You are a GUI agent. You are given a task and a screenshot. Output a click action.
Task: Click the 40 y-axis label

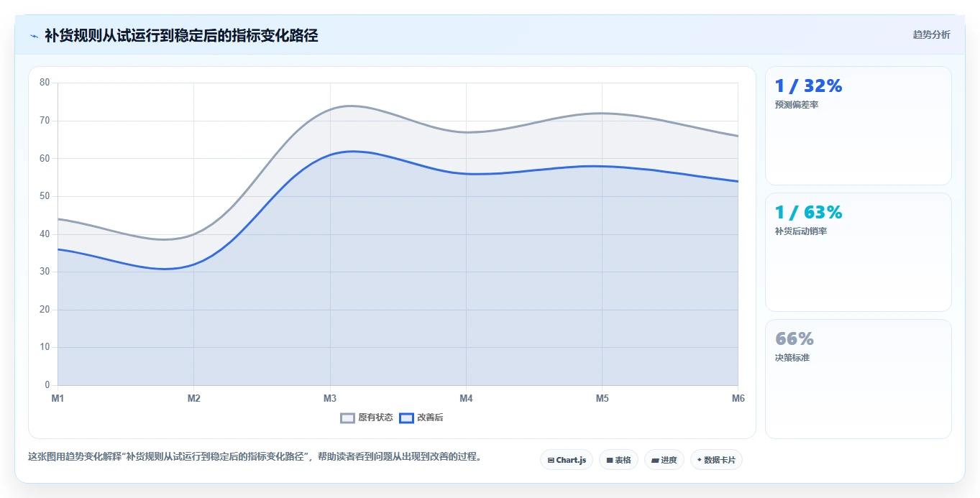pos(45,234)
